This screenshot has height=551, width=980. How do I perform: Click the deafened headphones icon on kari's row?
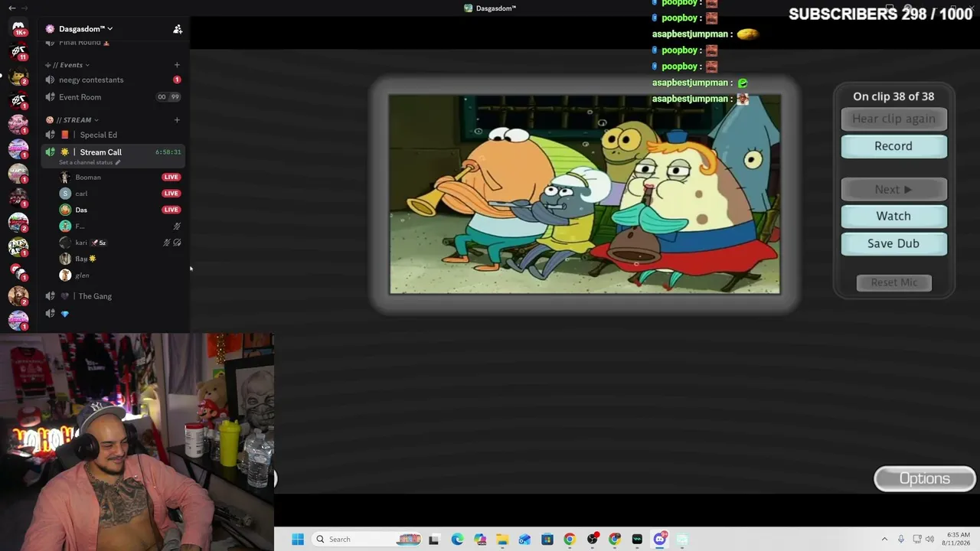click(177, 243)
